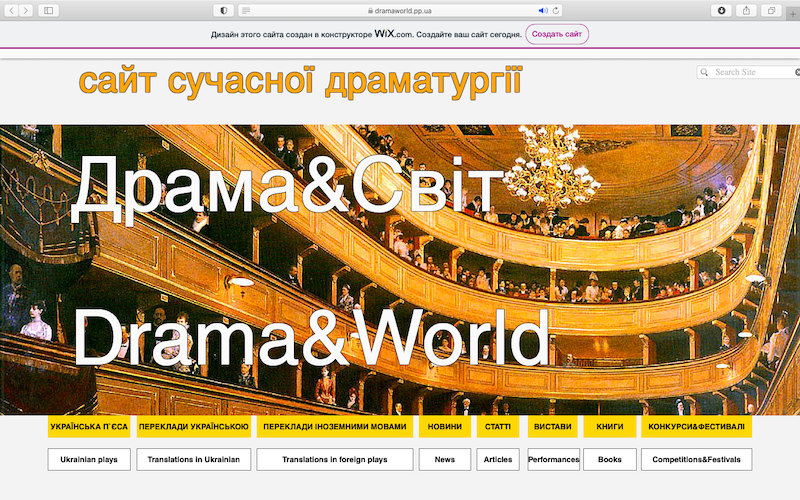Open УКРАЇНСЬКА П'ЄСА menu item
800x500 pixels.
89,427
